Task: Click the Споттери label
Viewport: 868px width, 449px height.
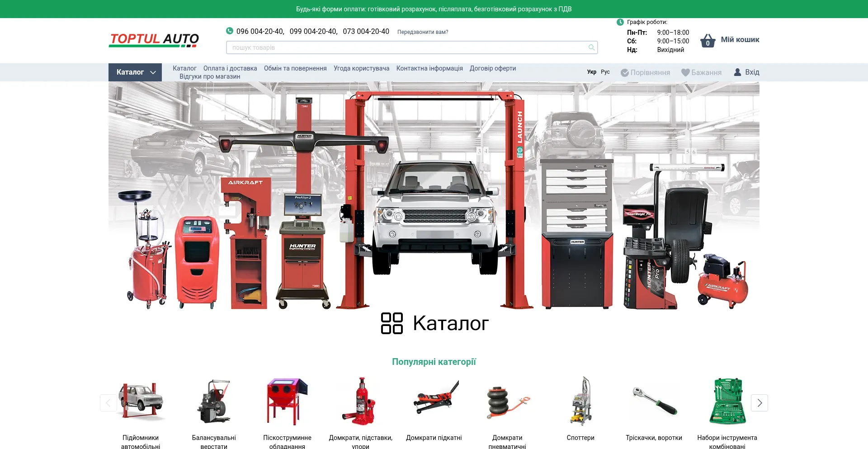Action: point(580,438)
